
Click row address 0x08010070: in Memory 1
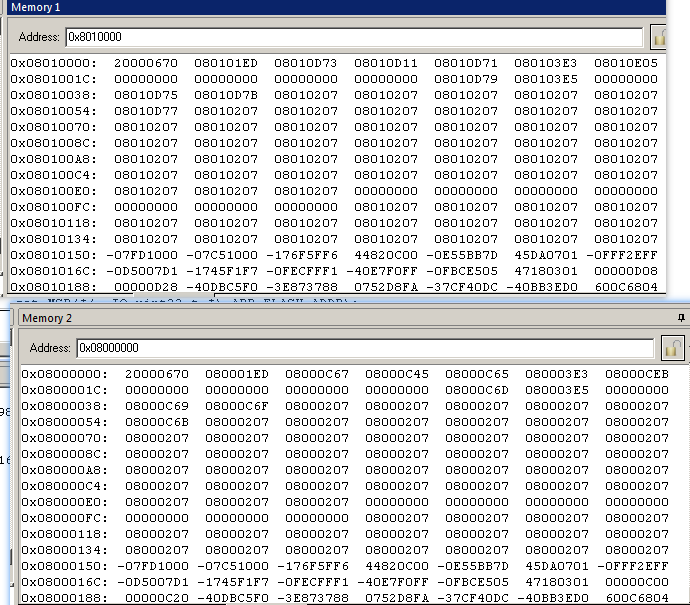(53, 127)
